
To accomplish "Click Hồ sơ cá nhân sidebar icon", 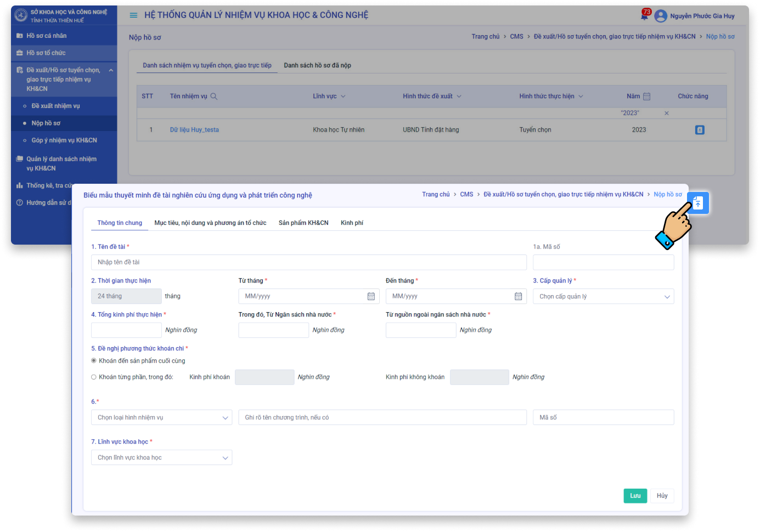I will tap(20, 36).
